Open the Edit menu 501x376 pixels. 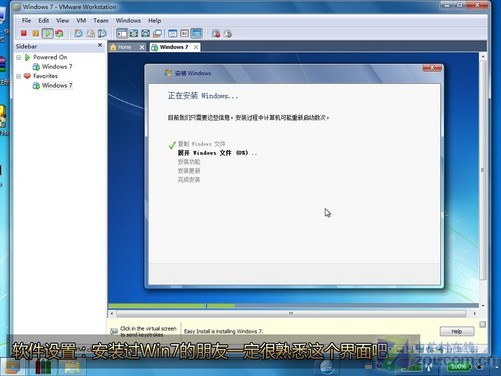coord(44,20)
